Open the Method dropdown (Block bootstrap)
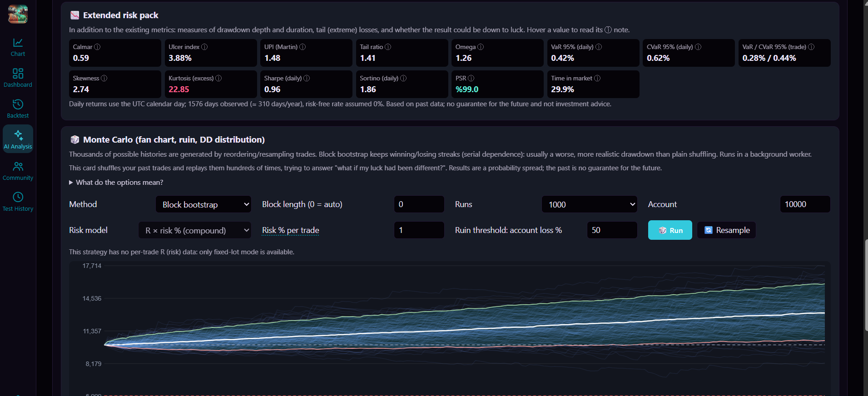 203,204
